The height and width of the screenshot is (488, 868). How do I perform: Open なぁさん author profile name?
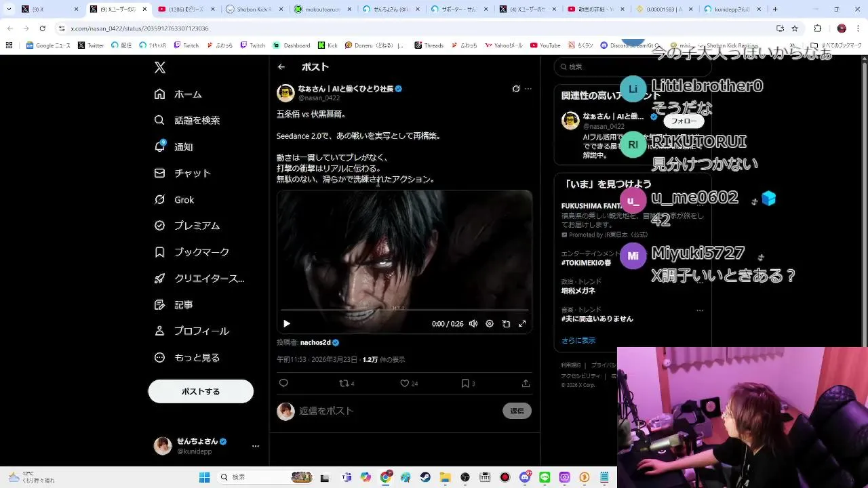[346, 89]
